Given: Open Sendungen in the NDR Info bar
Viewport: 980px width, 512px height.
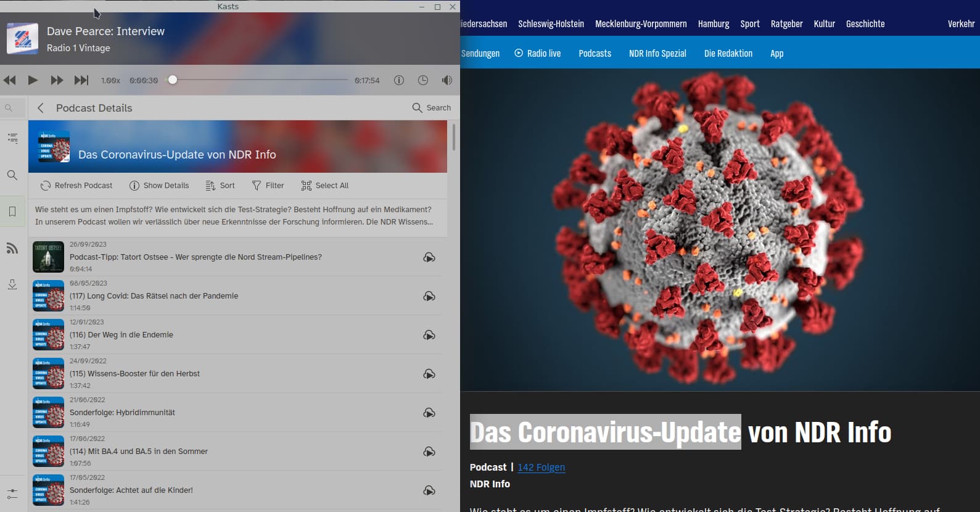Looking at the screenshot, I should click(x=480, y=54).
